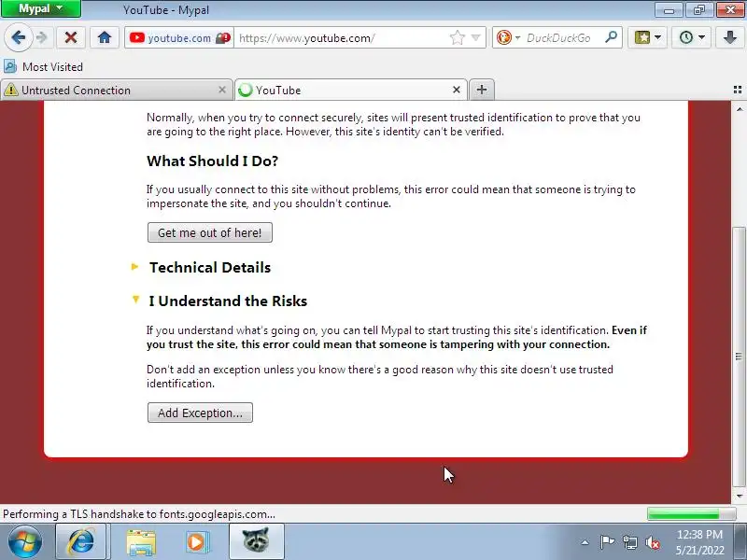The width and height of the screenshot is (747, 560).
Task: Close the Untrusted Connection tab
Action: [x=222, y=90]
